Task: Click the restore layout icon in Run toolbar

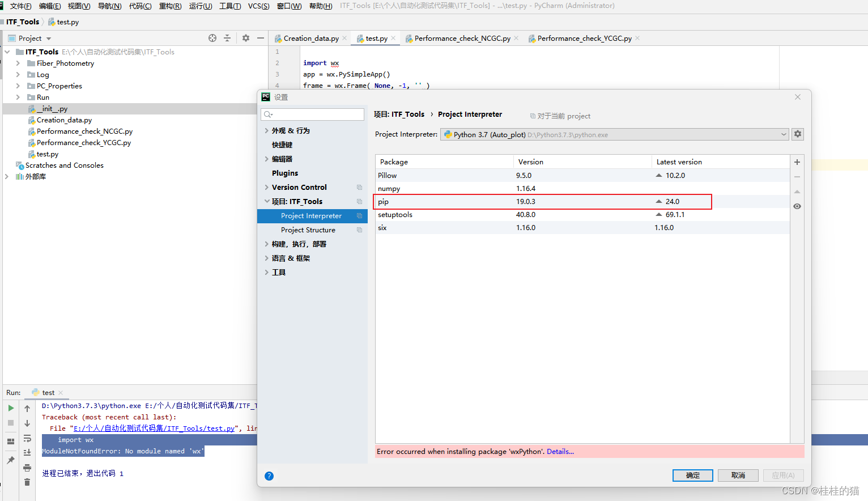Action: (11, 441)
